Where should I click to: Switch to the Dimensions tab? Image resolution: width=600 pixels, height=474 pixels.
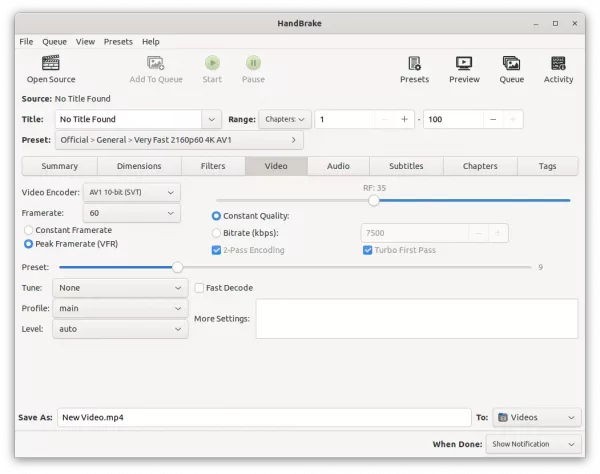pos(139,166)
